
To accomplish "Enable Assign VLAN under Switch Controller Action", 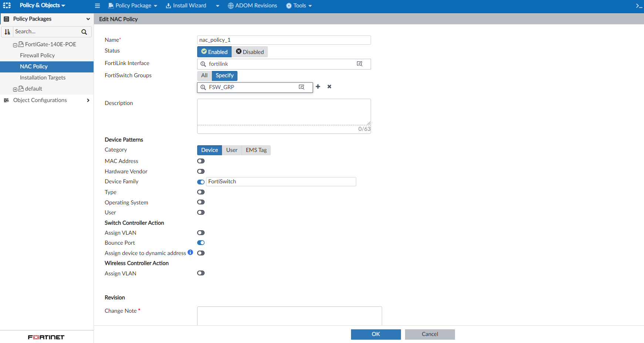I will click(x=201, y=233).
